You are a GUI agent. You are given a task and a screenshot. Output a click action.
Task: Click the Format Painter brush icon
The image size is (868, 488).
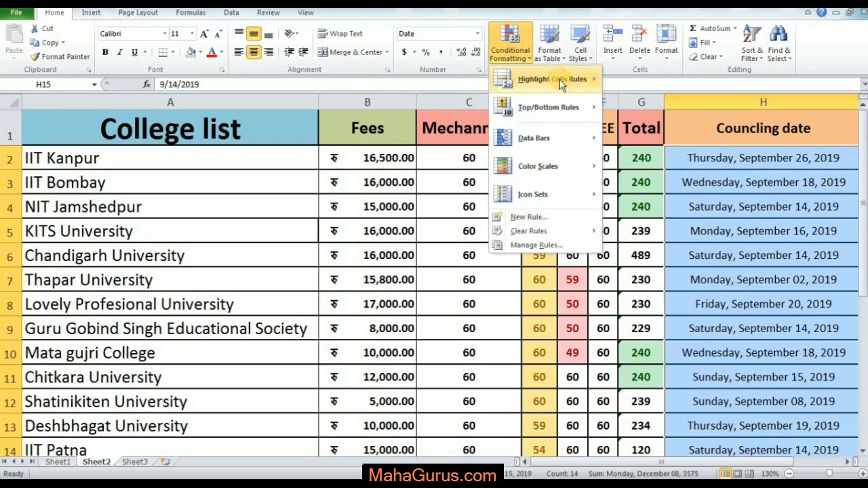point(35,57)
